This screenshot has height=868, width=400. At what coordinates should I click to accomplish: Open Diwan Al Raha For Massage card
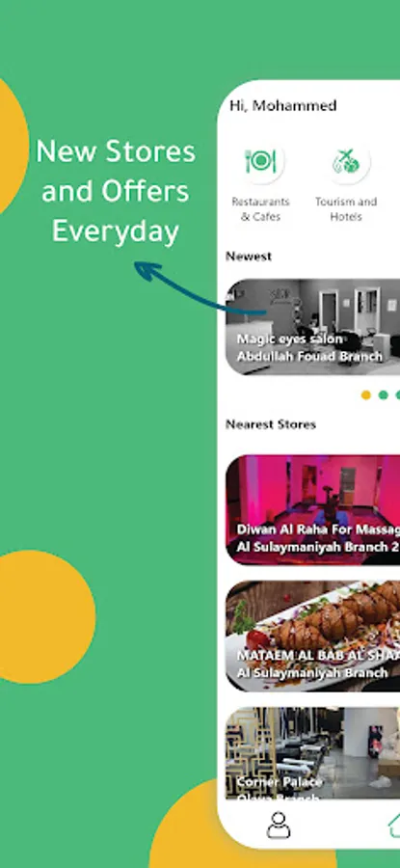point(312,510)
